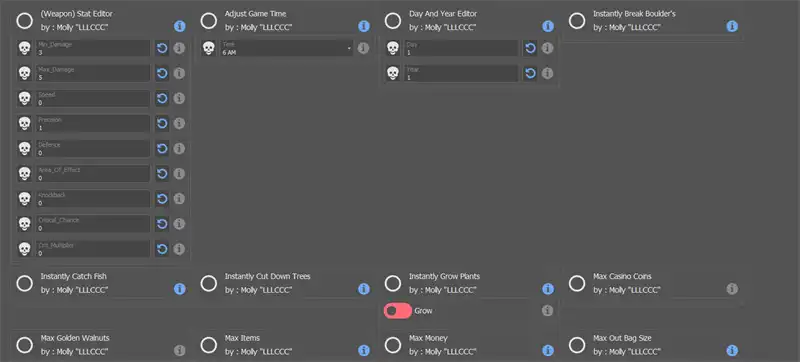
Task: Enable the Instantly Cut Down Trees cheat
Action: click(209, 283)
